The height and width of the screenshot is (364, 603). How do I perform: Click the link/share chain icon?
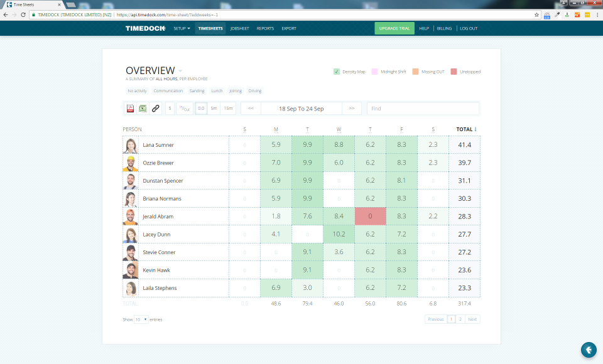point(155,109)
